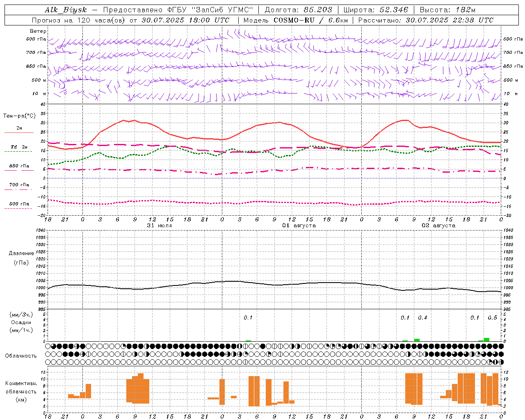Click the "(мм/1ч.)" hourly precipitation unit label
This screenshot has width=525, height=420.
pos(21,330)
